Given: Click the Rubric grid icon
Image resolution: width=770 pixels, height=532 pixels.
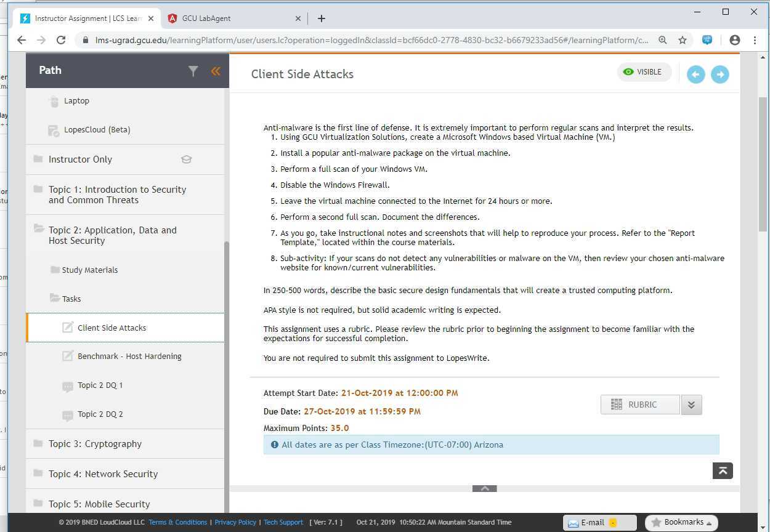Looking at the screenshot, I should click(616, 405).
